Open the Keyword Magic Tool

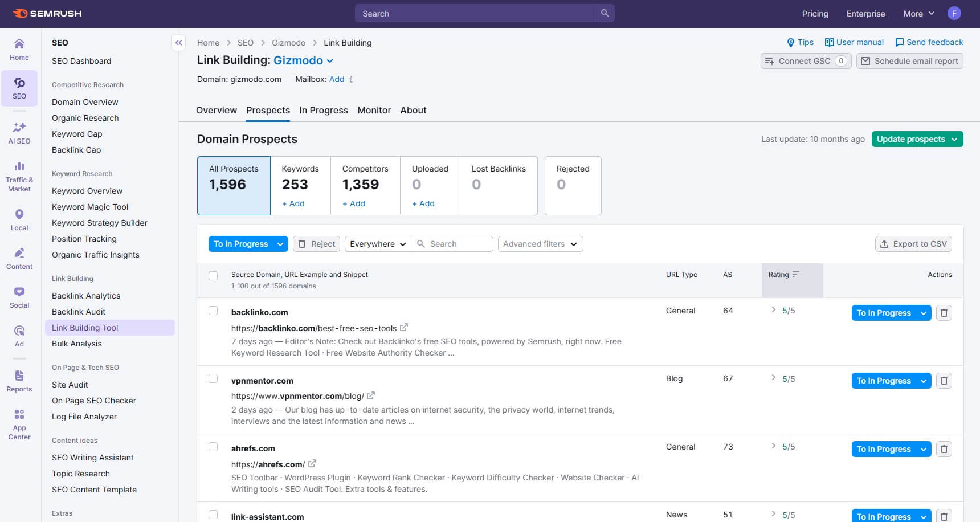click(x=90, y=207)
